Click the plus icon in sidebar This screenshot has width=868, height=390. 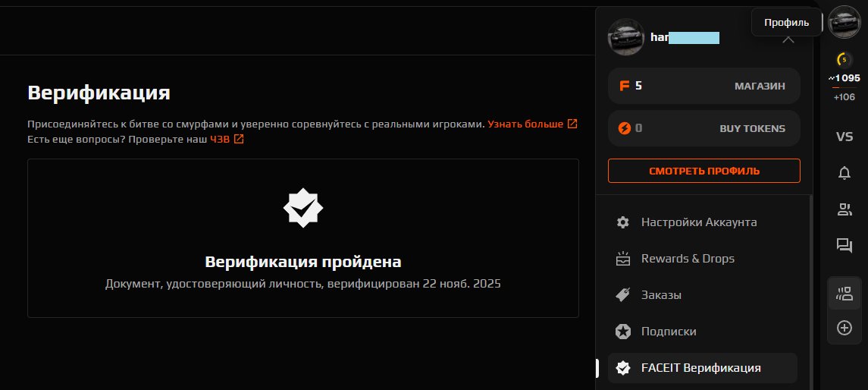844,328
